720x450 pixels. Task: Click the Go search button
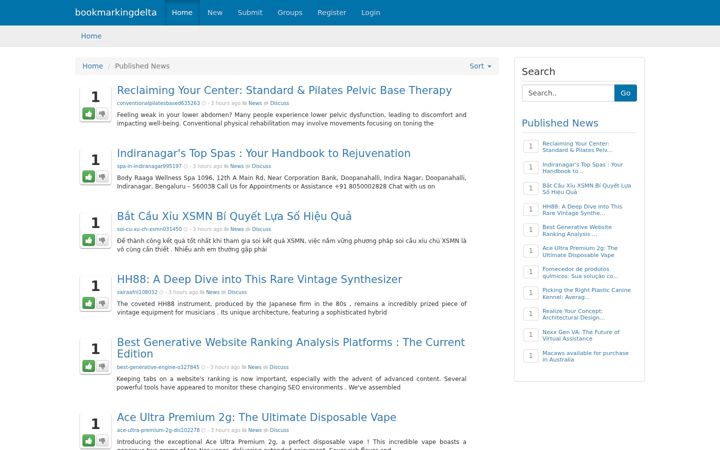tap(625, 93)
